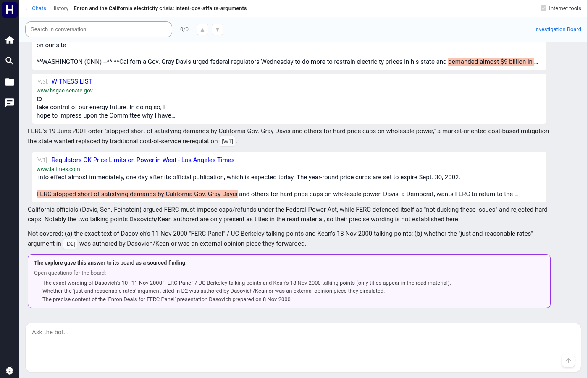Click the open question starting 'The exact wording of Dasovich's'

(247, 283)
